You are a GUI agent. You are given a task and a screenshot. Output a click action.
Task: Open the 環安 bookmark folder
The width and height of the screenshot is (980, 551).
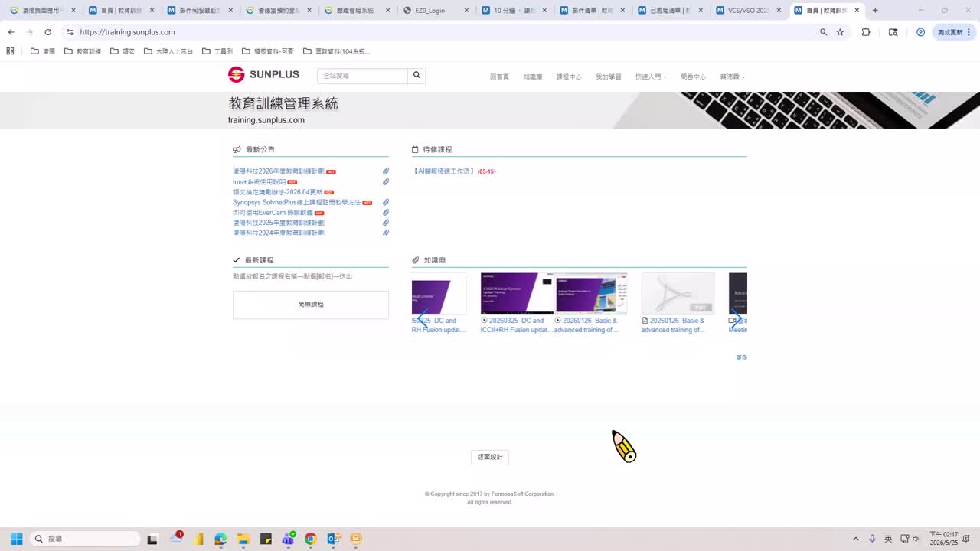click(122, 51)
